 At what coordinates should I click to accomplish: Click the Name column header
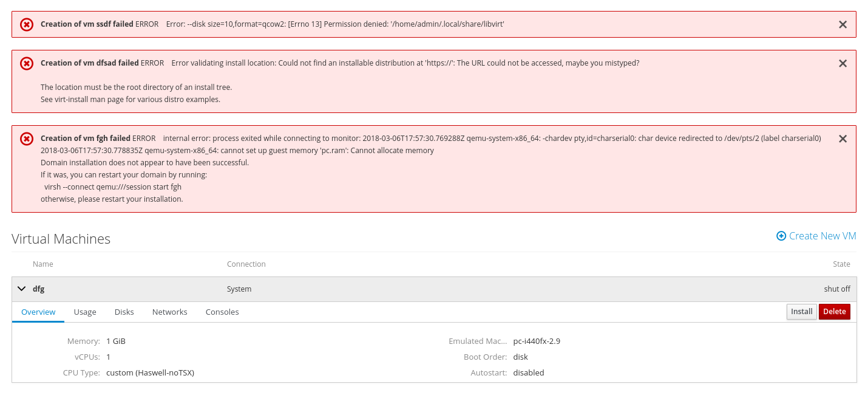click(x=43, y=264)
